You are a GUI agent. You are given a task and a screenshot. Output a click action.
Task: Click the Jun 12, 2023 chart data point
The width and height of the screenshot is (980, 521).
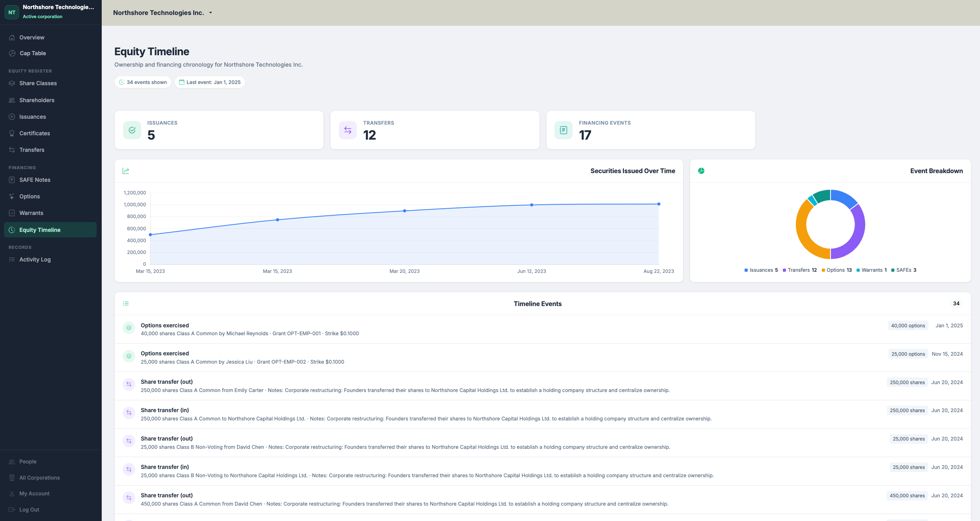[532, 205]
